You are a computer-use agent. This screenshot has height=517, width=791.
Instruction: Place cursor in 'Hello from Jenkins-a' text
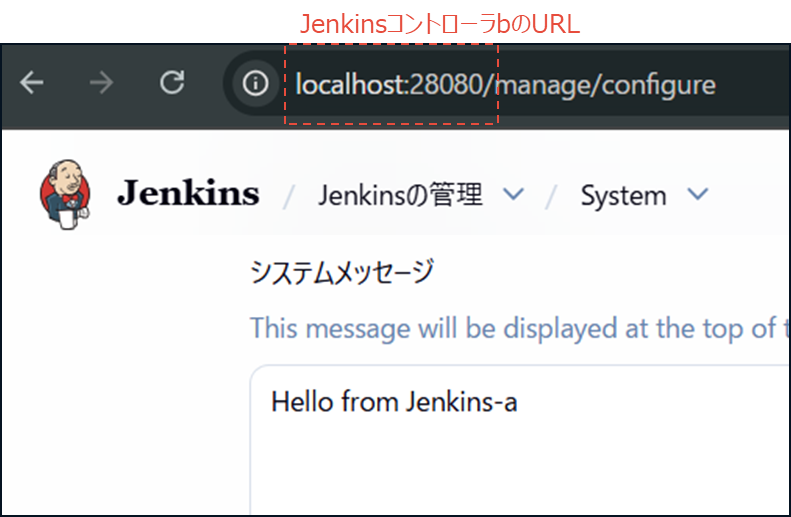point(394,402)
